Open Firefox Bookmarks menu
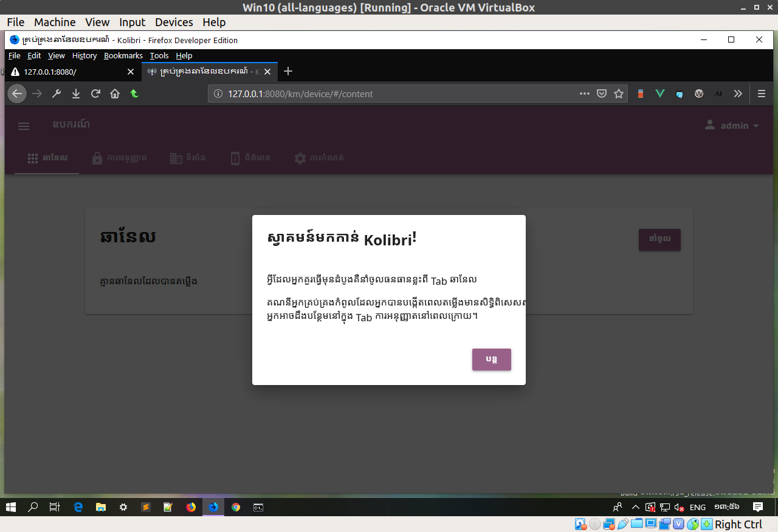 (123, 55)
